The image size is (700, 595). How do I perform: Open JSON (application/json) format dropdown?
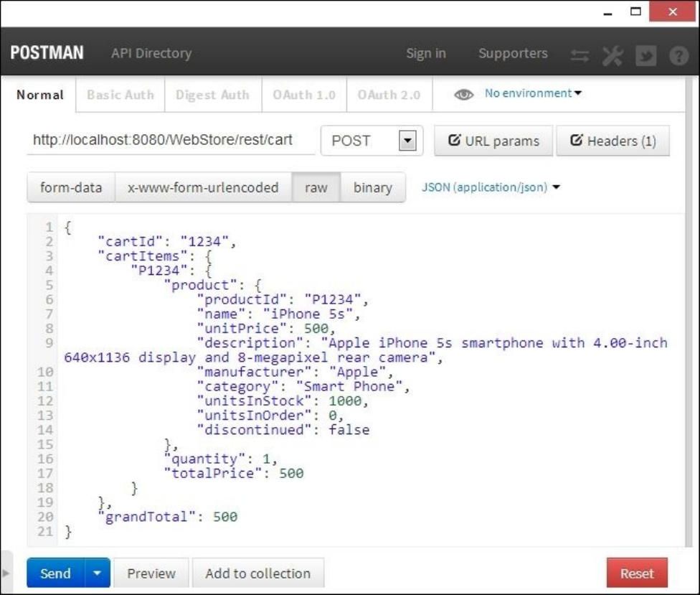(491, 187)
